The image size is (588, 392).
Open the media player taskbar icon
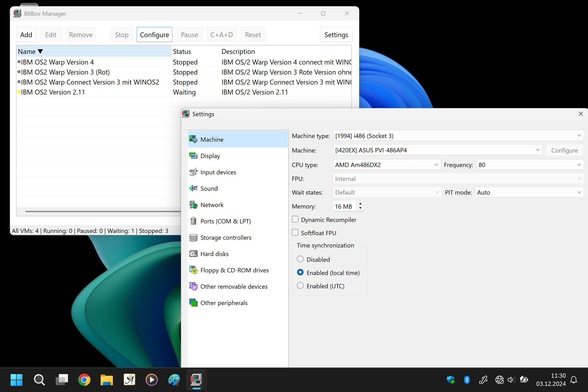pos(151,380)
